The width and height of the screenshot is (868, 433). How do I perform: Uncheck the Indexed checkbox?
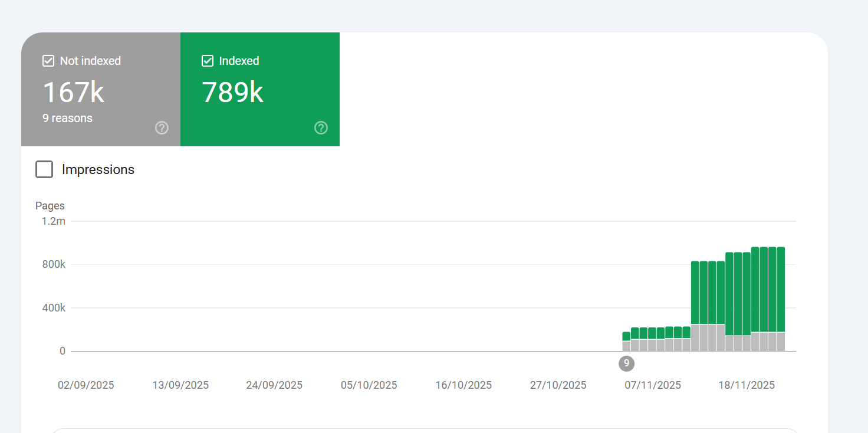tap(208, 61)
